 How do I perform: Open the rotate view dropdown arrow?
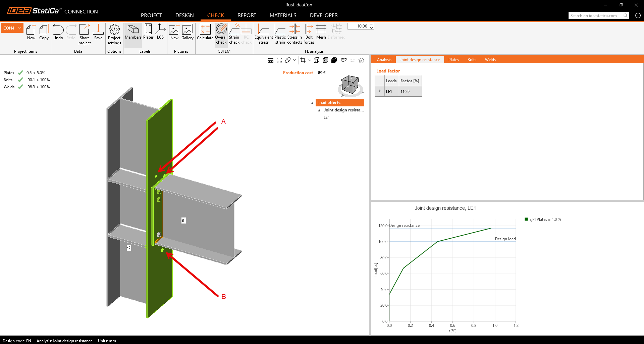point(294,60)
